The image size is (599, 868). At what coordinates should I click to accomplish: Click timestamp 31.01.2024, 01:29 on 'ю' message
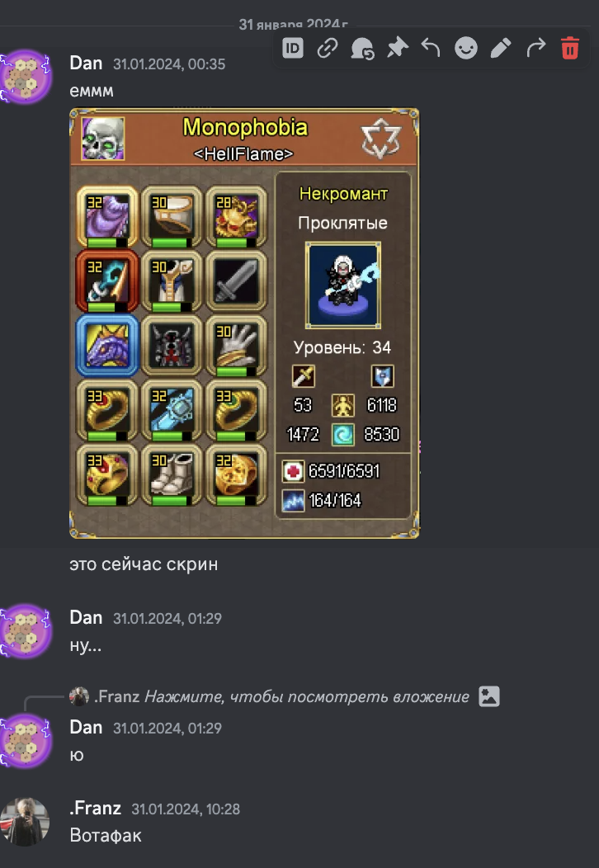point(167,728)
